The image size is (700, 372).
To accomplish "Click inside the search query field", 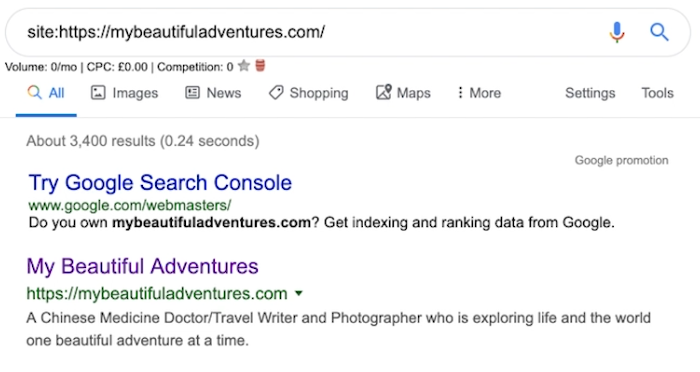I will tap(312, 32).
